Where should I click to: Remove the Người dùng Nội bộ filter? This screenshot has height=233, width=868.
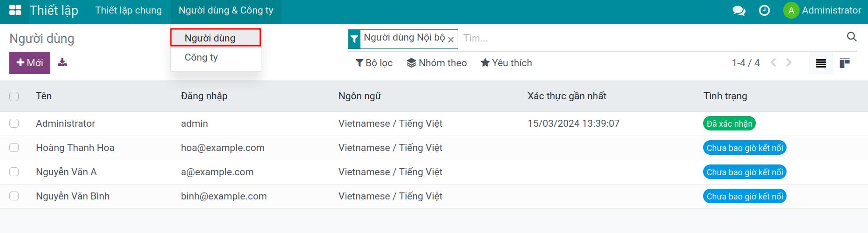click(451, 40)
